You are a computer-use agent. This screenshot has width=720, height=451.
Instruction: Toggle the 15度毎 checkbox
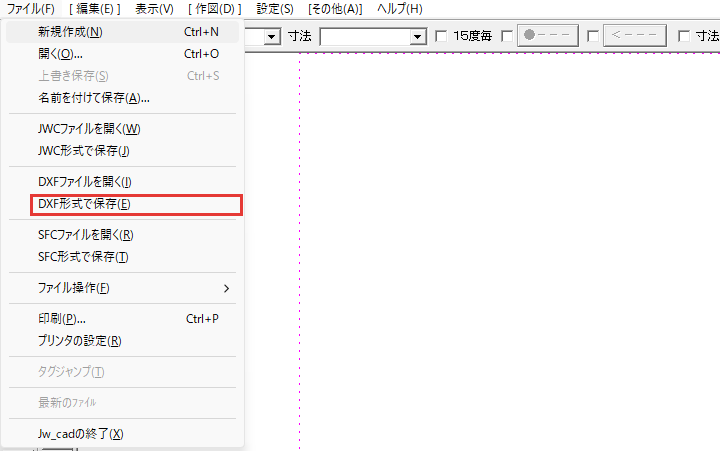coord(441,36)
